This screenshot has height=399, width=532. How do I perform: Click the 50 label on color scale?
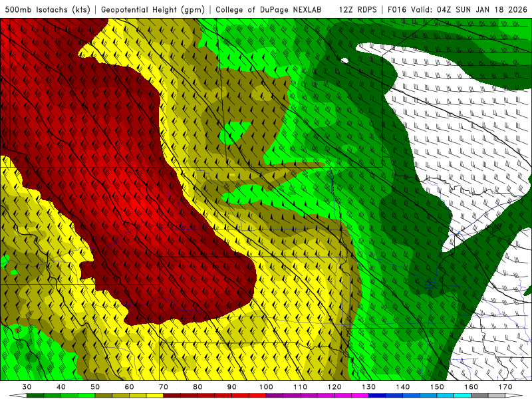(95, 387)
